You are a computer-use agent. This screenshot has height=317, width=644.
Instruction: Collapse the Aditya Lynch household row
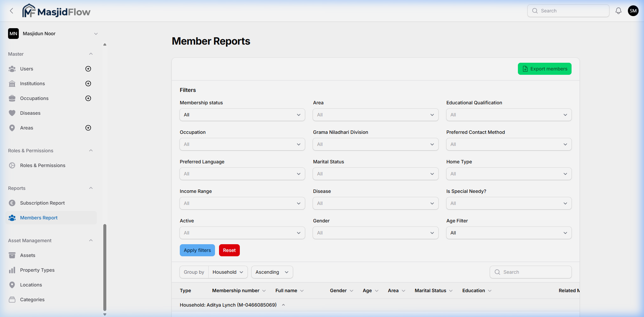(x=283, y=305)
